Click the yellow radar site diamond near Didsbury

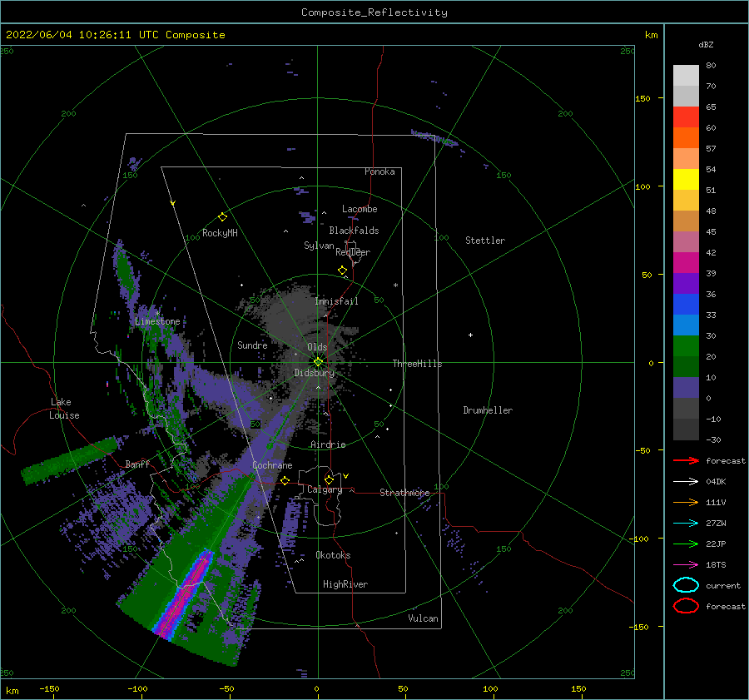pyautogui.click(x=318, y=362)
